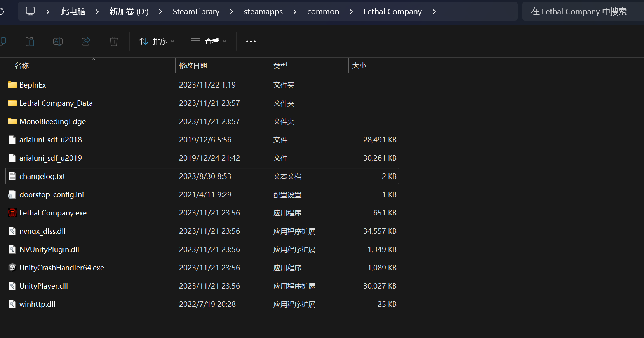Select the MonoBleedingEdge folder name

pos(53,121)
